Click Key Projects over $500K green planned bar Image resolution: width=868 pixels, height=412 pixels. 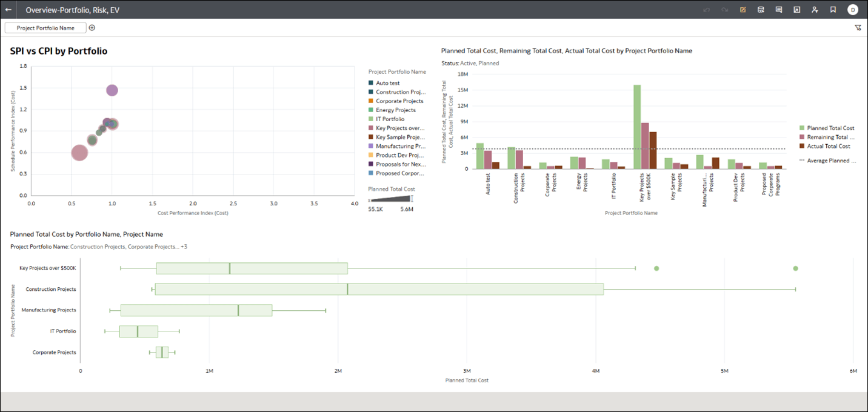pyautogui.click(x=637, y=127)
